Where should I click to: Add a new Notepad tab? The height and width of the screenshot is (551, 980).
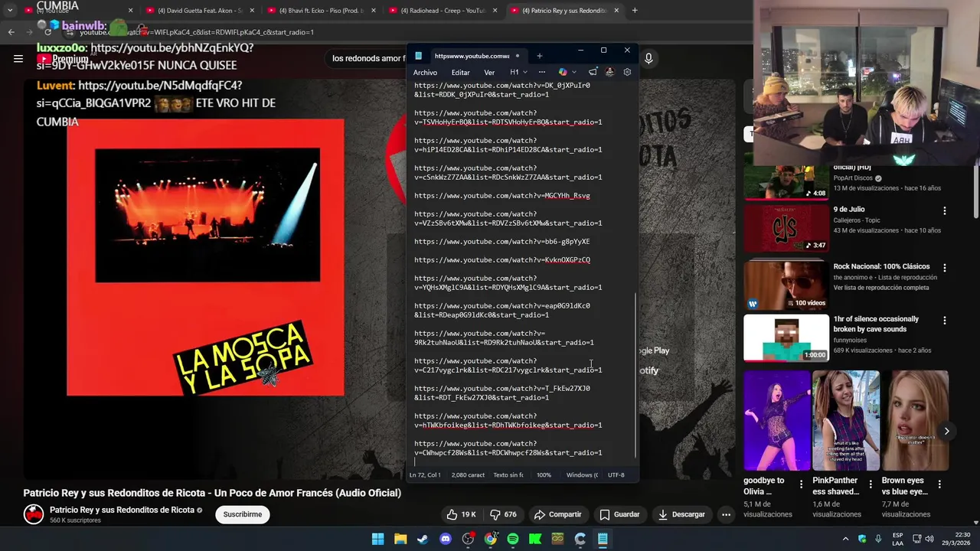539,56
